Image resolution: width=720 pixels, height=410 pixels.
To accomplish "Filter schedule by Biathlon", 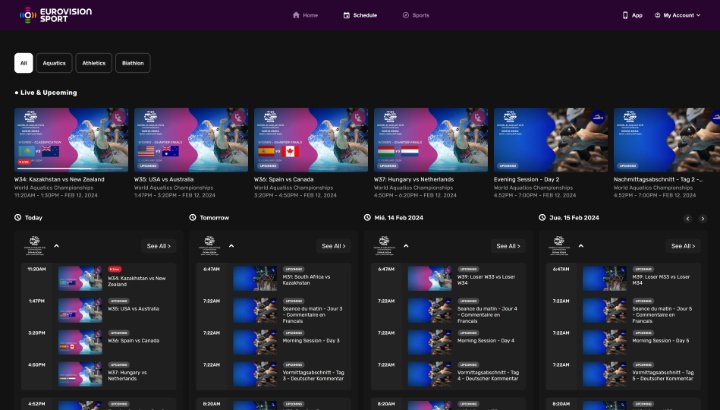I will [133, 63].
